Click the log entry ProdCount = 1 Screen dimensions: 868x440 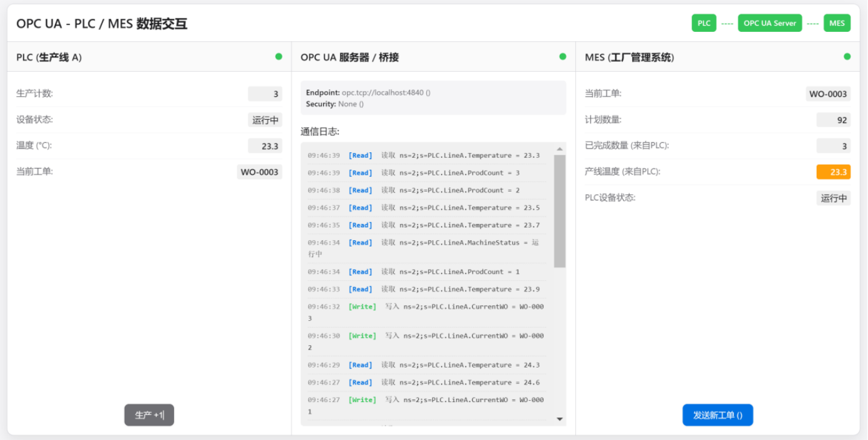click(427, 271)
